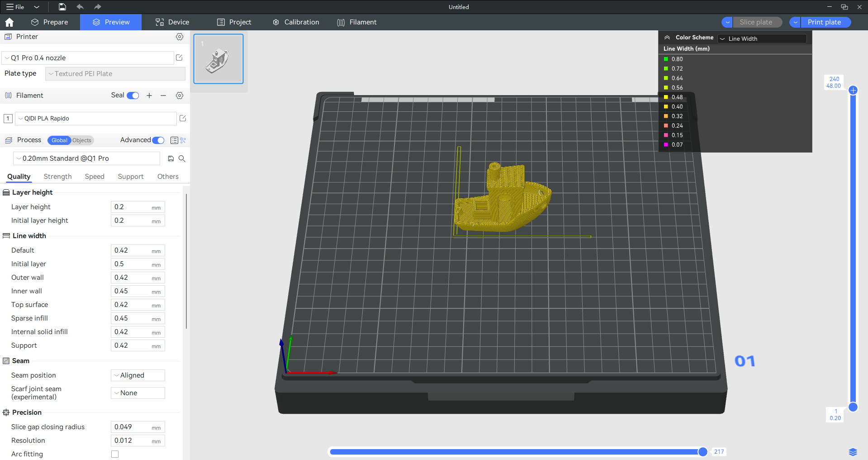The width and height of the screenshot is (868, 460).
Task: Select the Objects process mode
Action: (82, 140)
